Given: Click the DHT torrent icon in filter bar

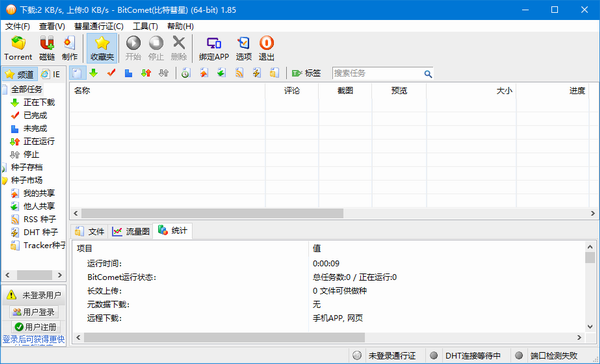Looking at the screenshot, I should (257, 73).
